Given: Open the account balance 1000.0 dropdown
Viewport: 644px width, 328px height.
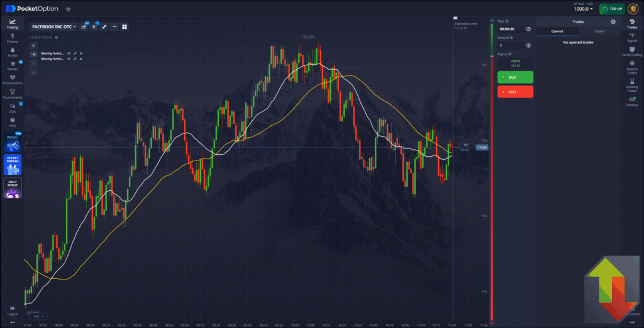Looking at the screenshot, I should point(583,9).
